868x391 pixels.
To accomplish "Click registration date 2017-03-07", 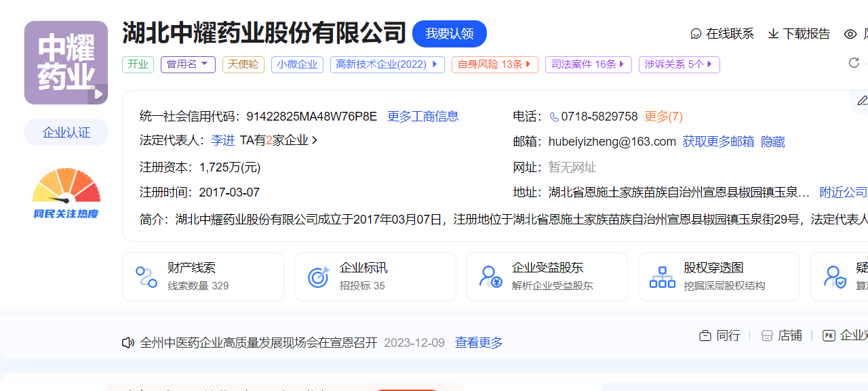I will click(x=229, y=192).
